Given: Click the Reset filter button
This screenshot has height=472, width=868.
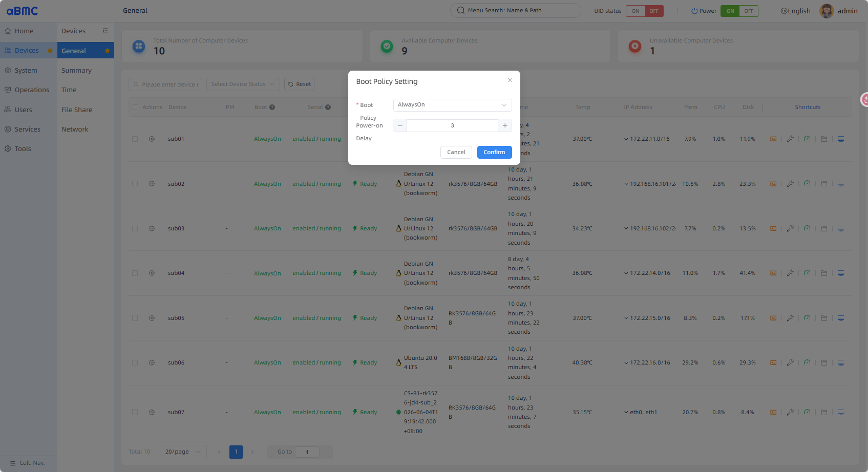Looking at the screenshot, I should (300, 84).
